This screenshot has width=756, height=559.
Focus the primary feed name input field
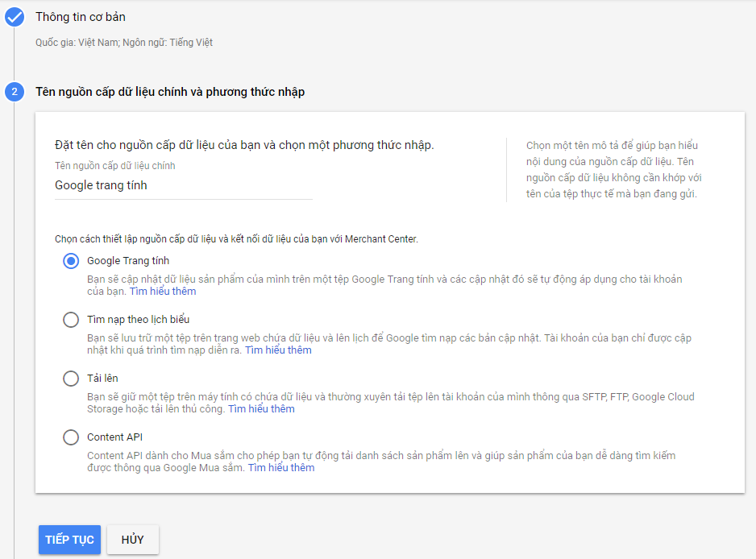point(183,185)
